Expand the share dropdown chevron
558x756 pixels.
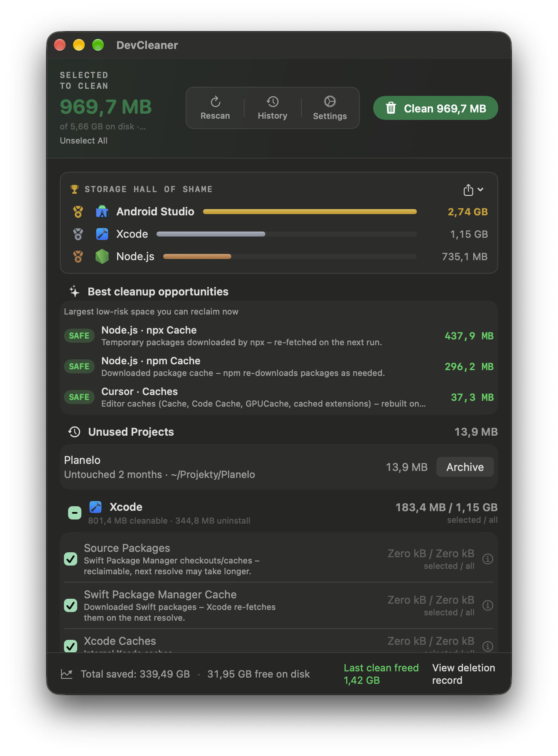[x=480, y=190]
